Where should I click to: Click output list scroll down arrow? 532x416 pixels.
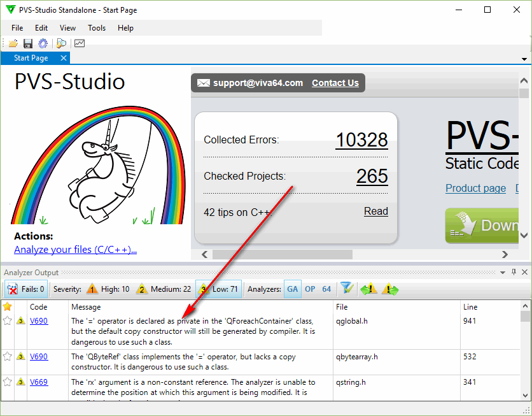(525, 395)
